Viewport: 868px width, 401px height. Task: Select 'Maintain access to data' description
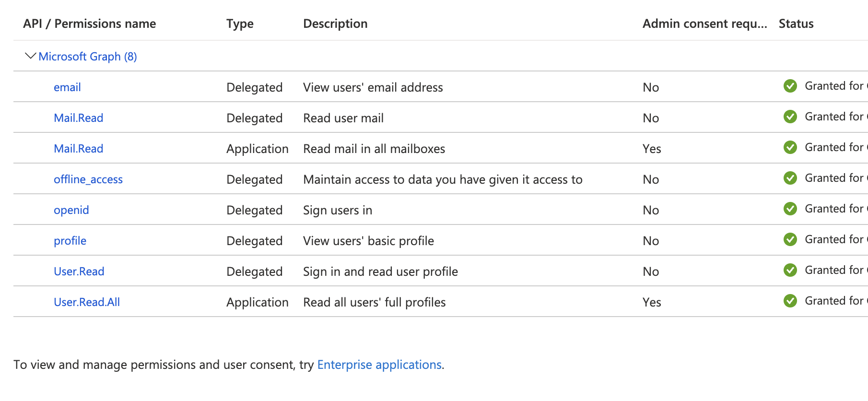click(x=443, y=179)
